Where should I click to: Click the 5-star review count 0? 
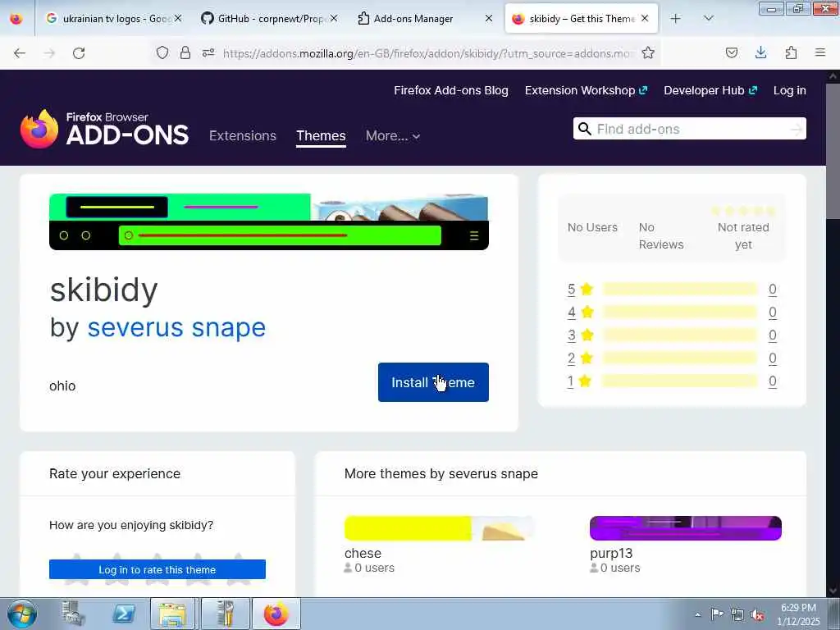773,290
